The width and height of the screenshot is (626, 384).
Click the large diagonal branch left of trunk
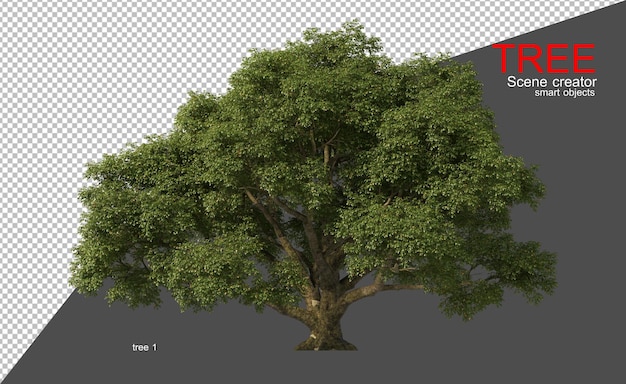[271, 224]
